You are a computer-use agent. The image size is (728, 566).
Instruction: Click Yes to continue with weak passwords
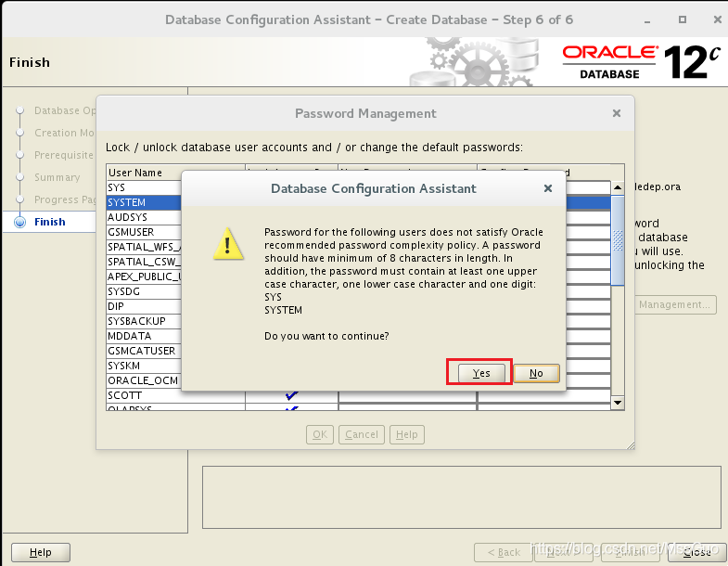[x=480, y=373]
